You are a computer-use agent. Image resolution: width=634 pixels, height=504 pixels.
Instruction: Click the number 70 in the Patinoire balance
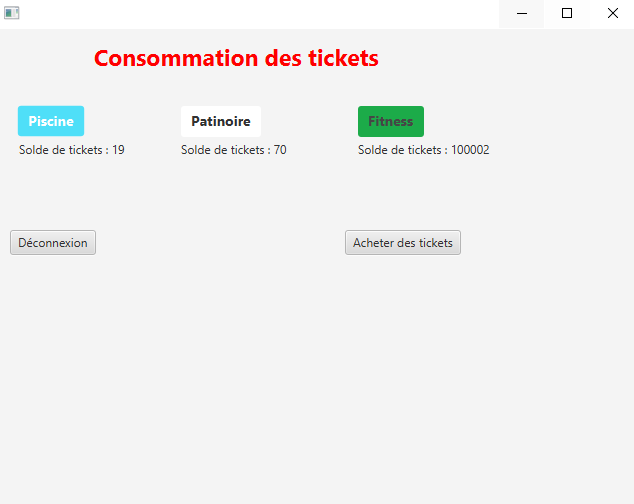[x=280, y=150]
